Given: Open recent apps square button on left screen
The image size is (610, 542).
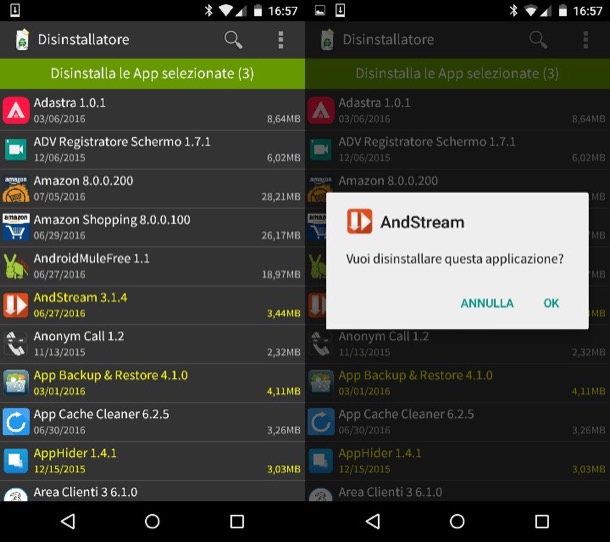Looking at the screenshot, I should point(237,521).
